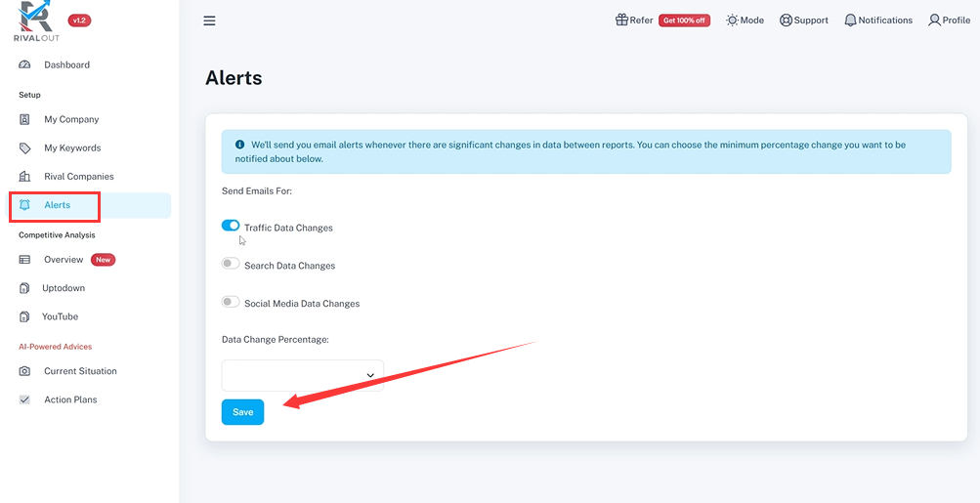Click the Send Emails For label
Viewport: 980px width, 503px height.
point(257,190)
